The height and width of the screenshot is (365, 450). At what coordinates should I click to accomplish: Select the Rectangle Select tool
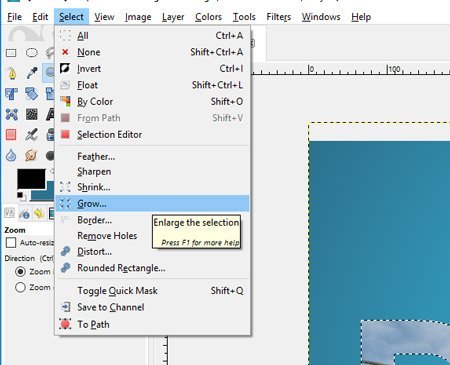coord(11,53)
